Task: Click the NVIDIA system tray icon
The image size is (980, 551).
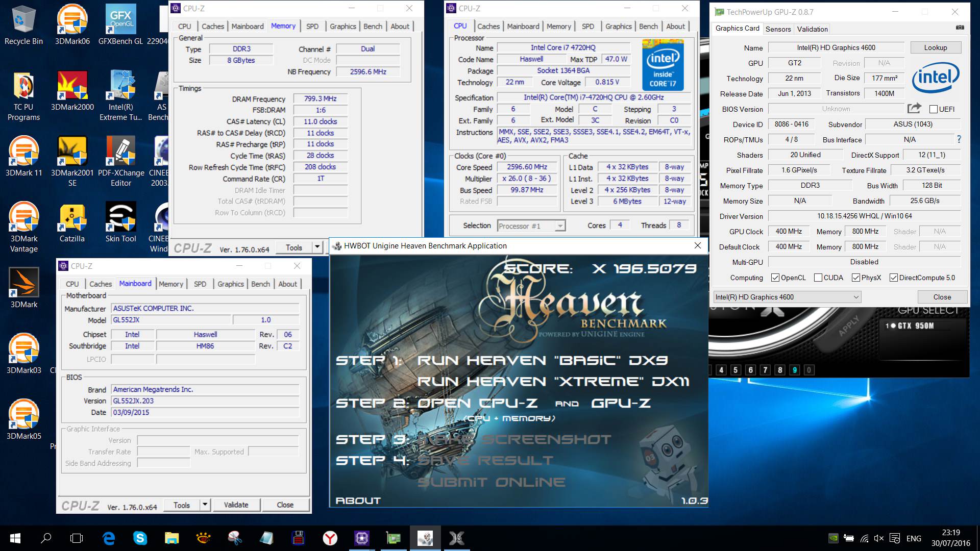Action: point(832,538)
